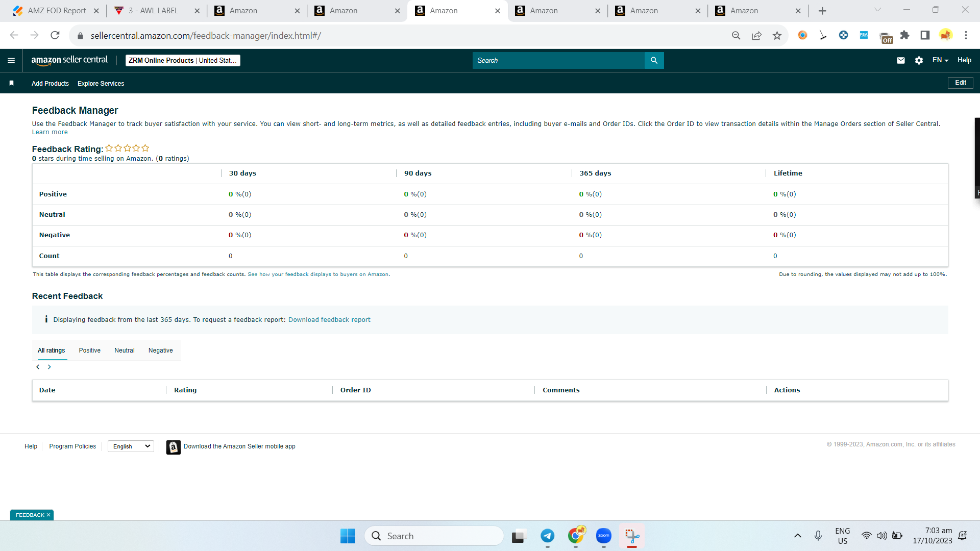Click the microphone icon in the system tray
The width and height of the screenshot is (980, 551).
pos(818,536)
